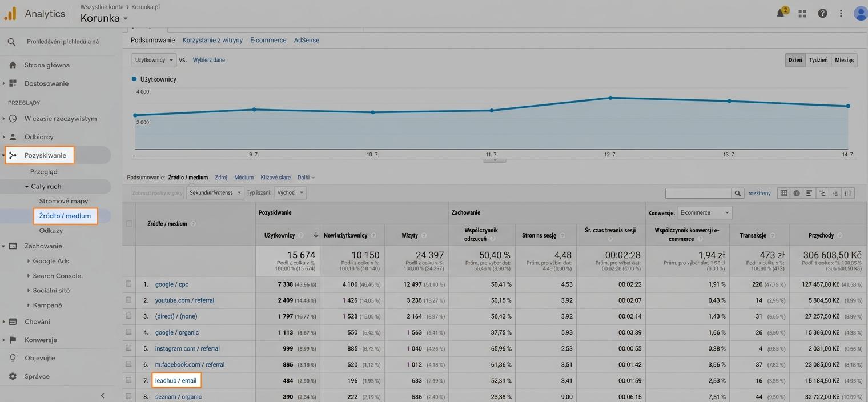Expand the Google Ads sidebar section
Viewport: 868px width, 402px height.
[x=29, y=261]
